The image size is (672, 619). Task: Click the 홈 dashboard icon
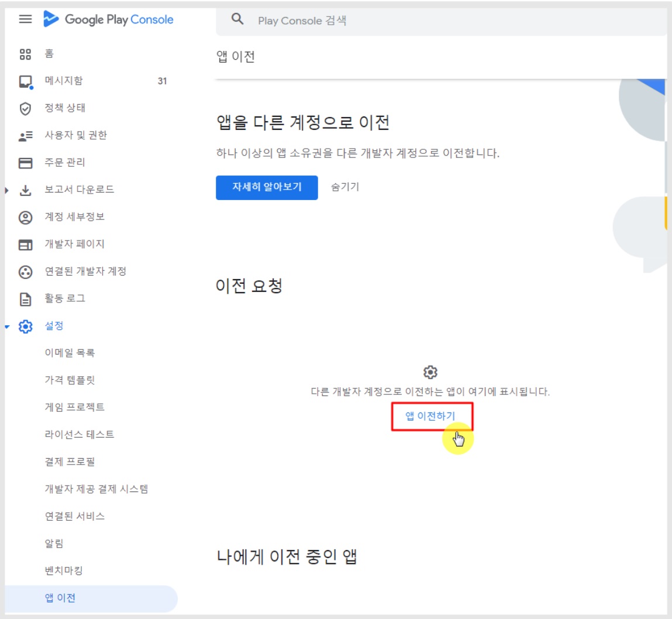[x=25, y=54]
